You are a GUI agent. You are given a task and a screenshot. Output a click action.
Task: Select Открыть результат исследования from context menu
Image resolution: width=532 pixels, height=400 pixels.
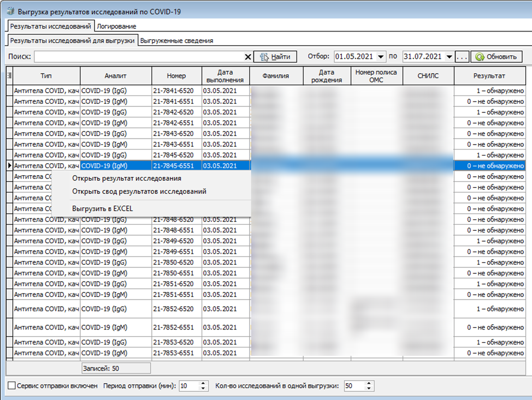126,178
